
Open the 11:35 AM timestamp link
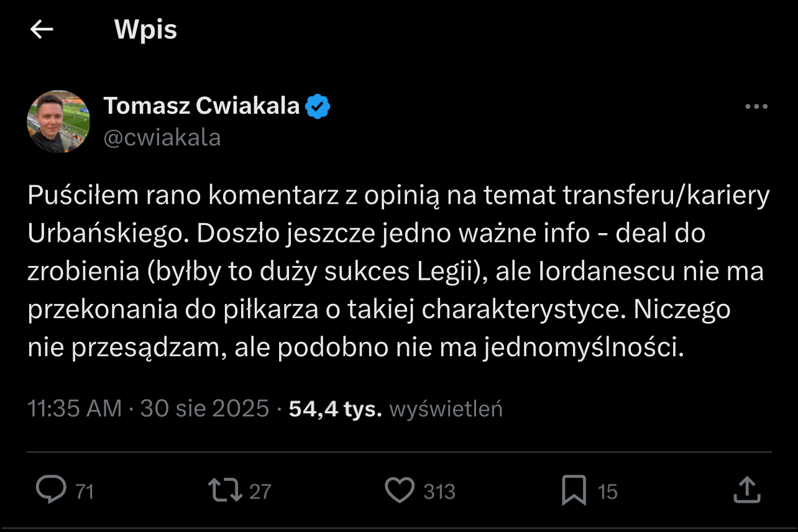pyautogui.click(x=75, y=409)
